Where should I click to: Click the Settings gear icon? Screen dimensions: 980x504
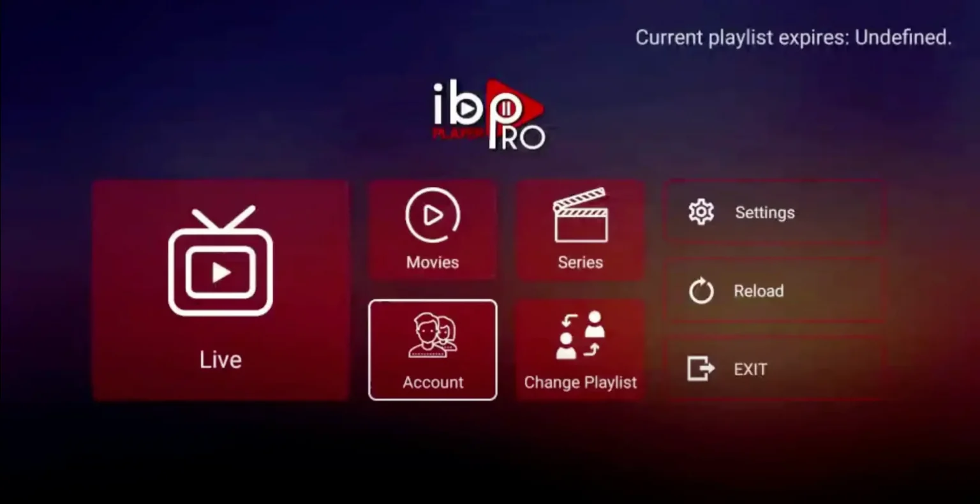(x=700, y=212)
